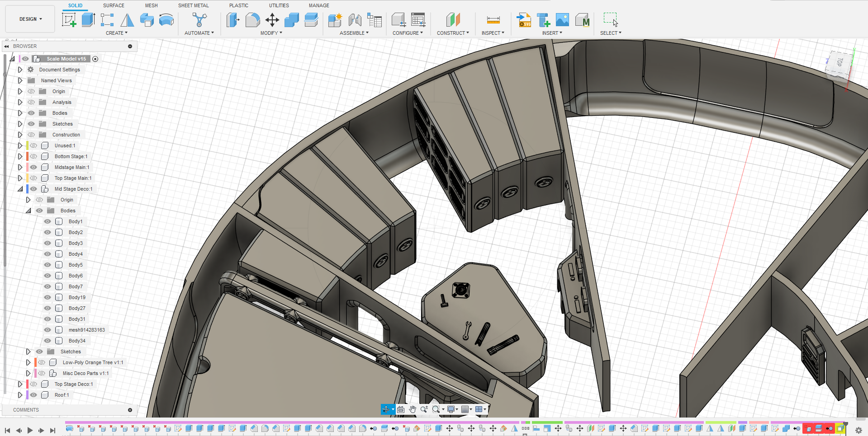Hide the Roof:1 component

click(x=33, y=395)
